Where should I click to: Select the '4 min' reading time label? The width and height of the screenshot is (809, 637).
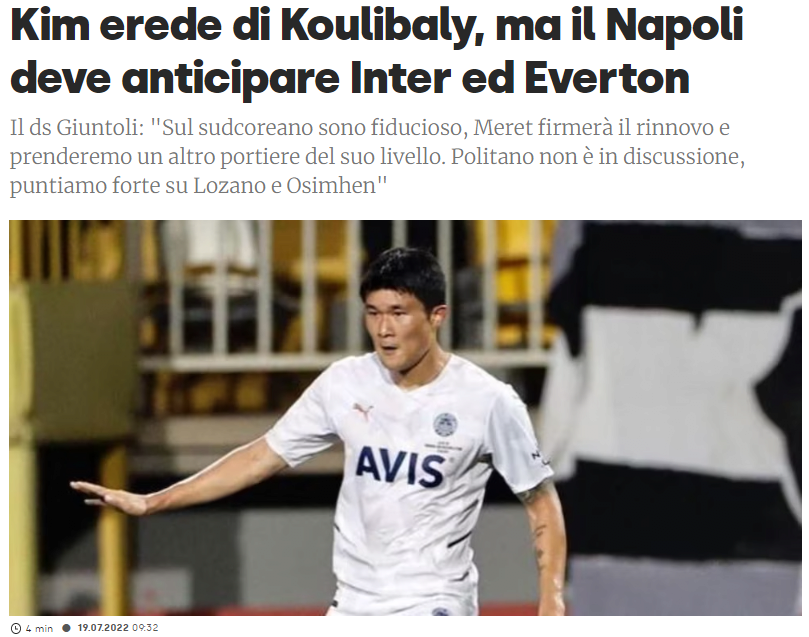[x=39, y=628]
